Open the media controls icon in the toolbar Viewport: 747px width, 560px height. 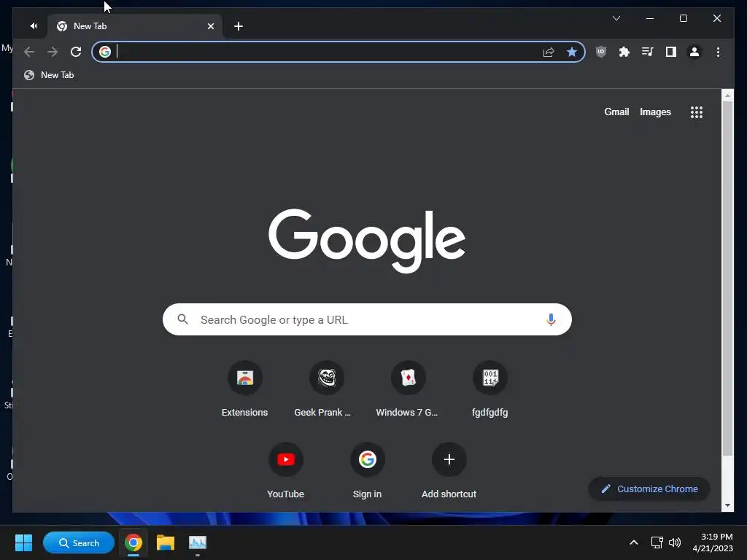(648, 52)
